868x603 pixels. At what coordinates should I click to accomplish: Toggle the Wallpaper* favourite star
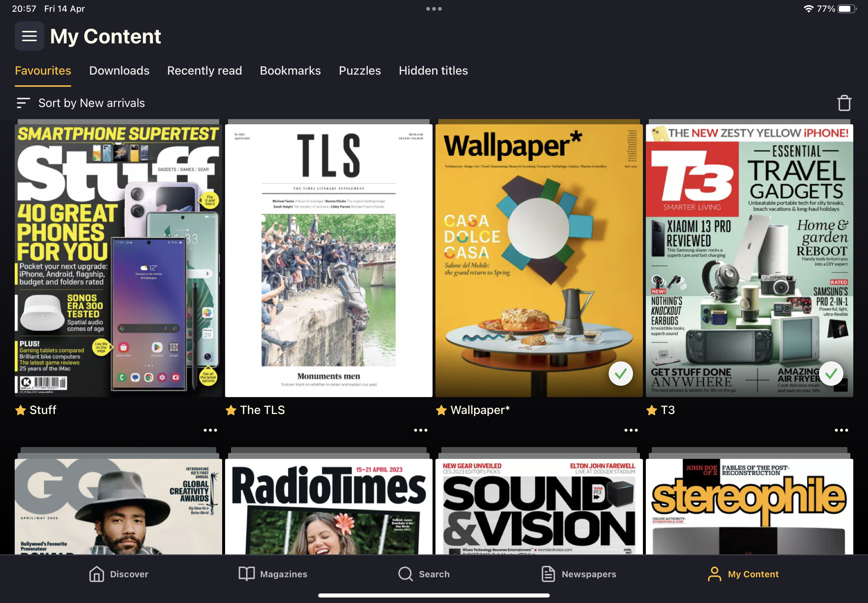click(441, 410)
